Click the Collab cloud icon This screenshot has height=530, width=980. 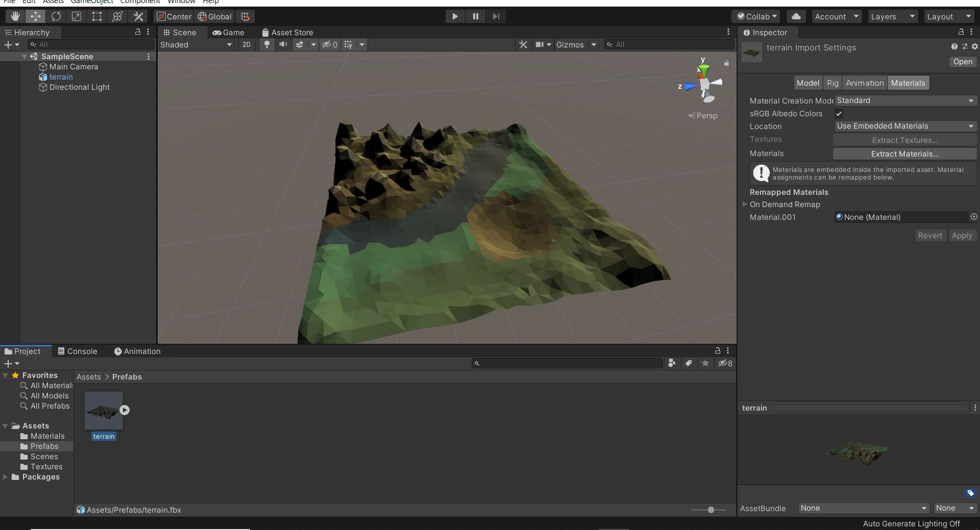[795, 16]
